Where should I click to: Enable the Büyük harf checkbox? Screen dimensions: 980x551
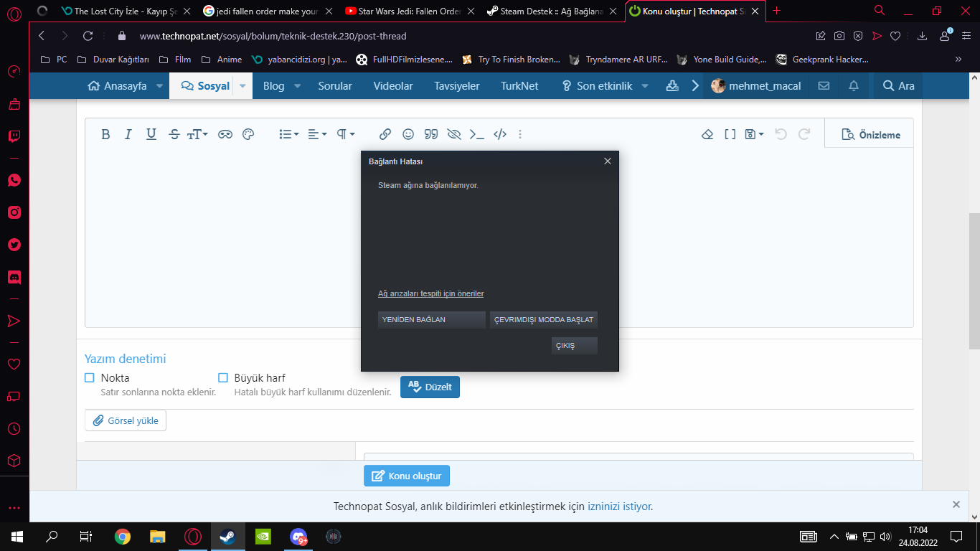pyautogui.click(x=223, y=377)
